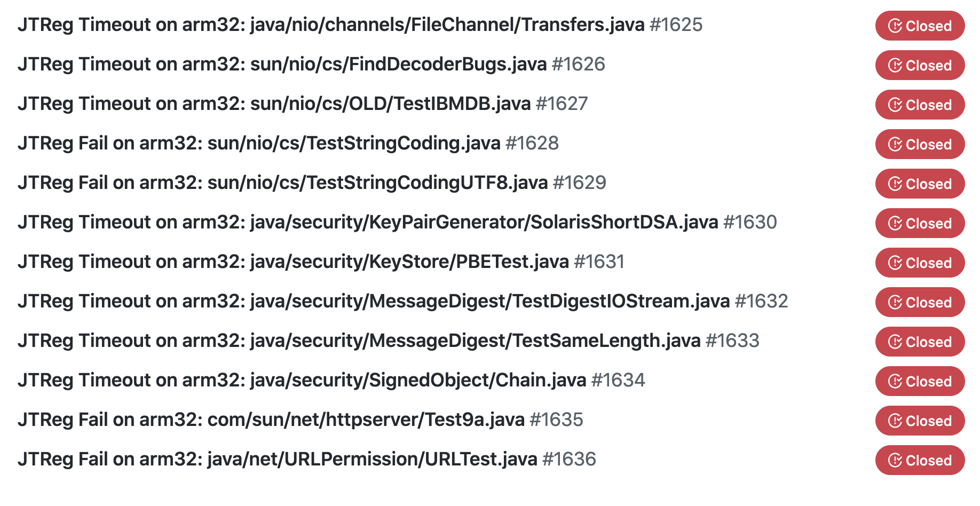Image resolution: width=980 pixels, height=506 pixels.
Task: Open issue TestIBMDB.java #1627
Action: tap(303, 104)
